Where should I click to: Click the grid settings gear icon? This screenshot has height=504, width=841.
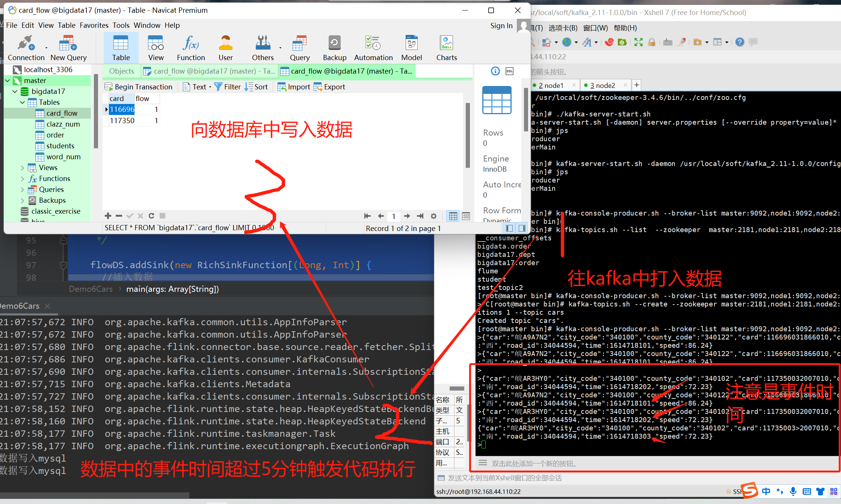433,216
